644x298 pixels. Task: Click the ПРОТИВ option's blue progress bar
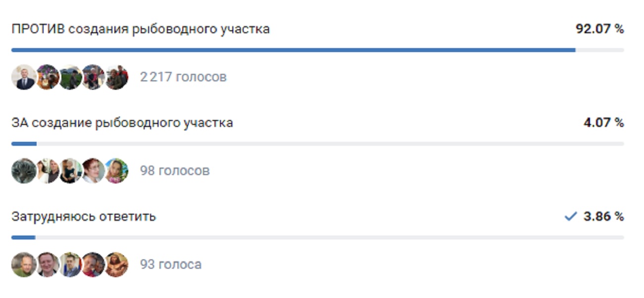tap(292, 50)
